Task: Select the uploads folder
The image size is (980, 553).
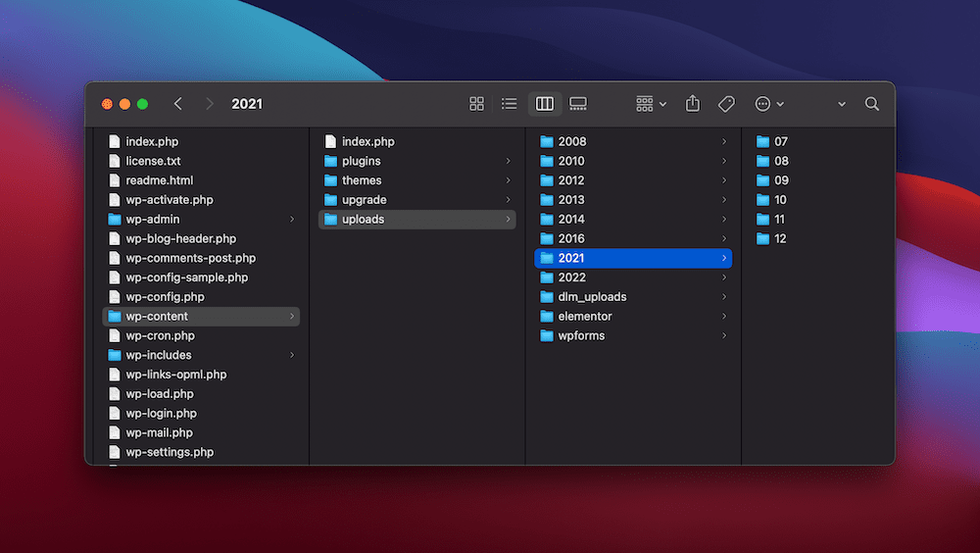Action: pyautogui.click(x=416, y=219)
